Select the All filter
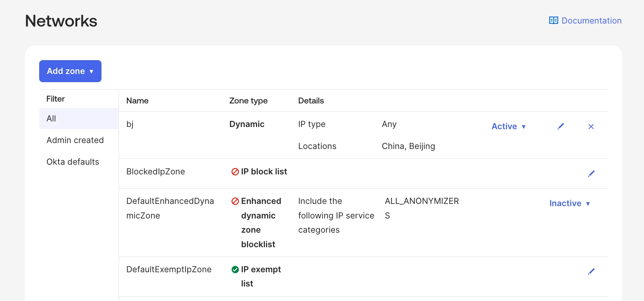The image size is (644, 301). coord(79,119)
